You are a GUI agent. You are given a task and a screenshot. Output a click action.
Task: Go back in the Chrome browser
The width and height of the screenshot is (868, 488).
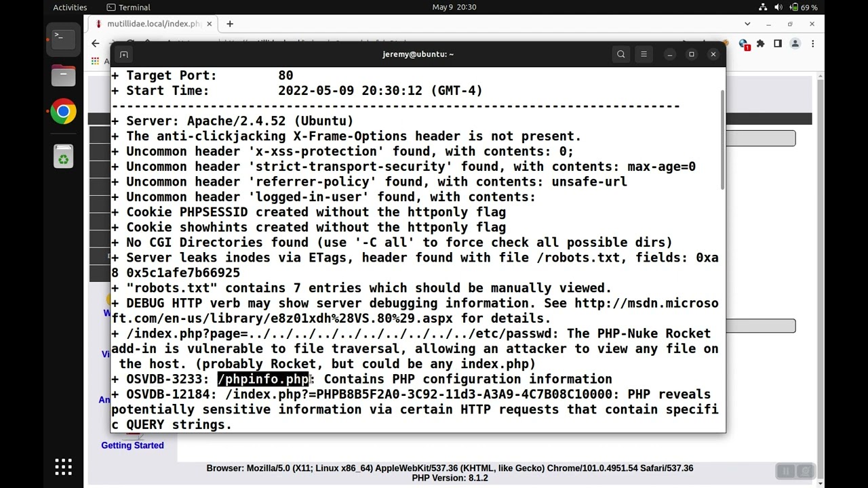click(x=95, y=43)
